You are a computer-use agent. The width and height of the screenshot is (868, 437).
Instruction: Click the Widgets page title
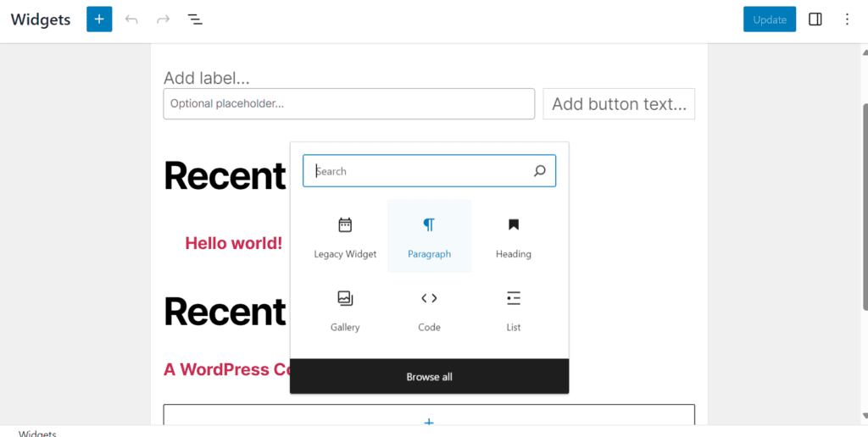(x=41, y=19)
